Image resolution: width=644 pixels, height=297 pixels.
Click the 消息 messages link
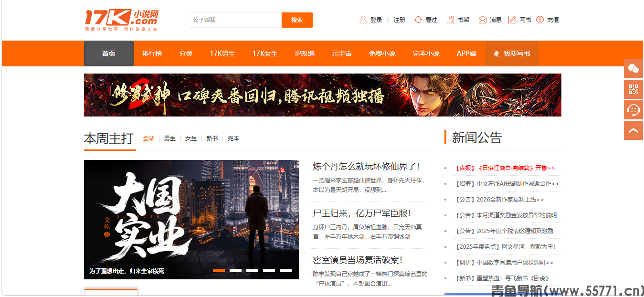(496, 20)
